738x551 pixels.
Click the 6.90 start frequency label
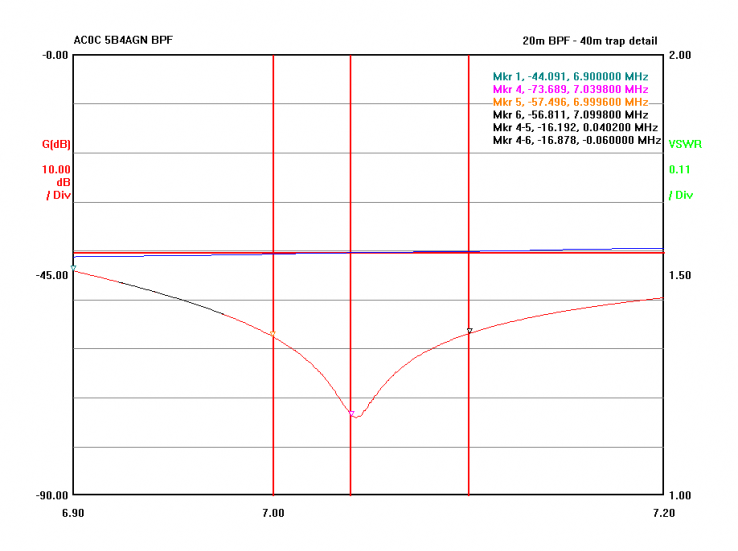click(73, 513)
